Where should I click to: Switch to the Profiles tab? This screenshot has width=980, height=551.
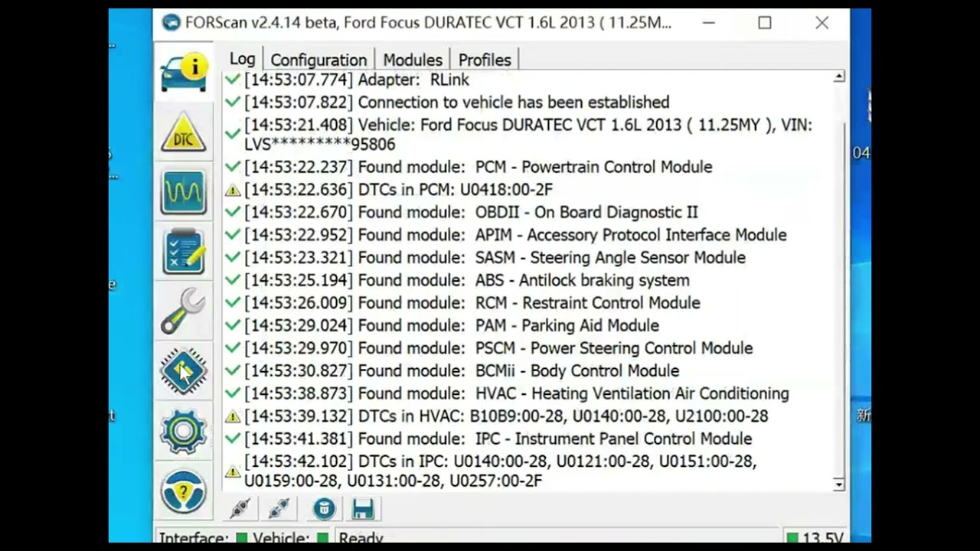coord(485,60)
